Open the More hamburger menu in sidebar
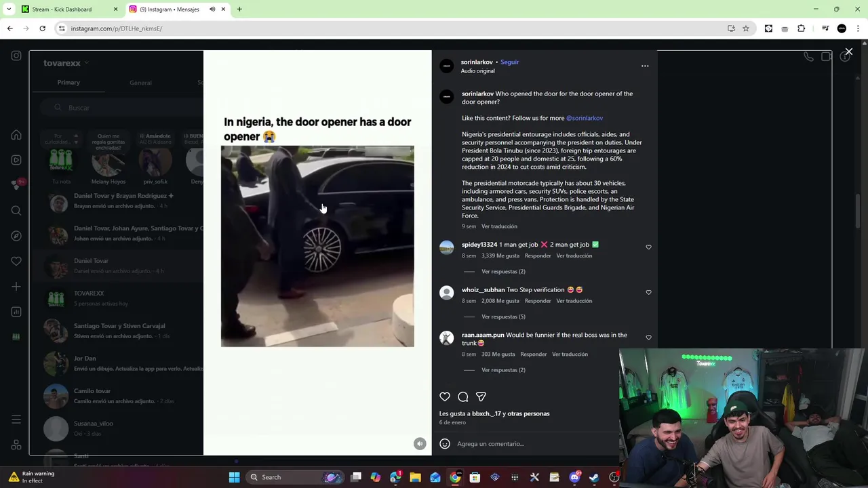The width and height of the screenshot is (868, 488). 16,420
